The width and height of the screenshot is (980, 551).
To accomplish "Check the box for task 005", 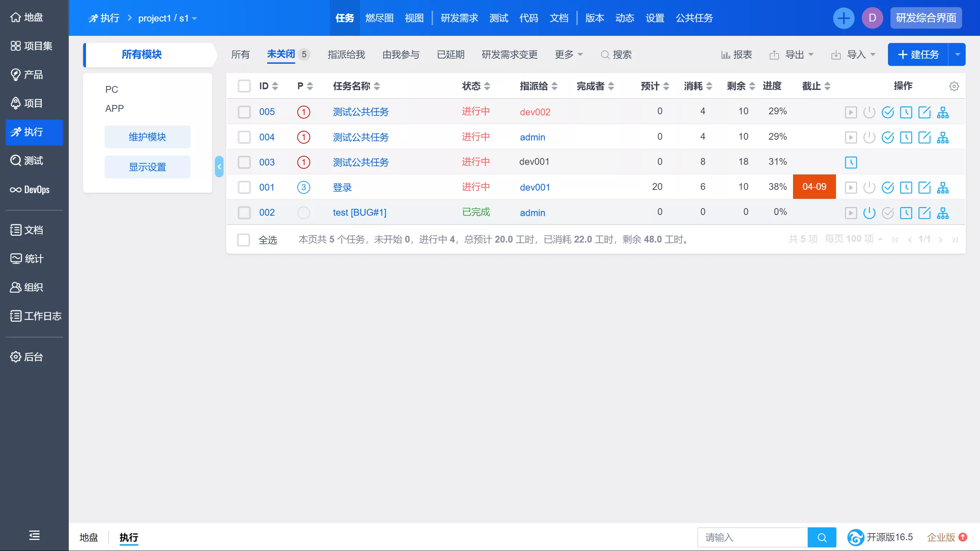I will click(x=244, y=112).
